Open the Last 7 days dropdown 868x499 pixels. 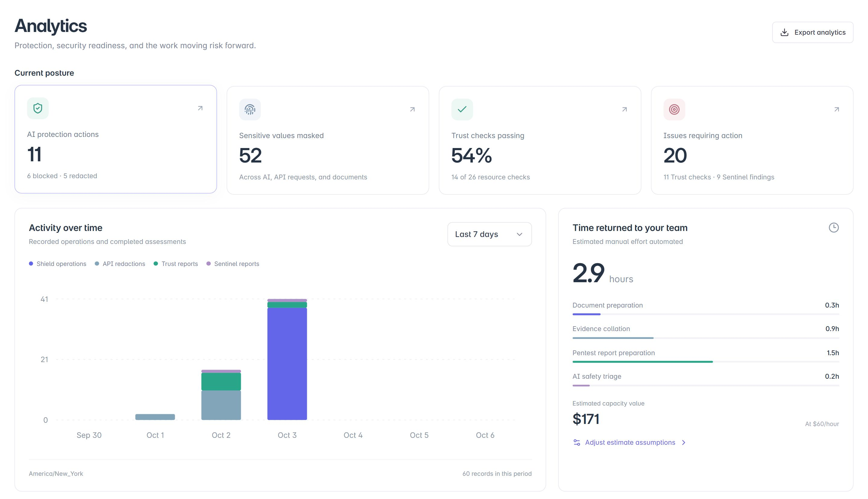[489, 234]
